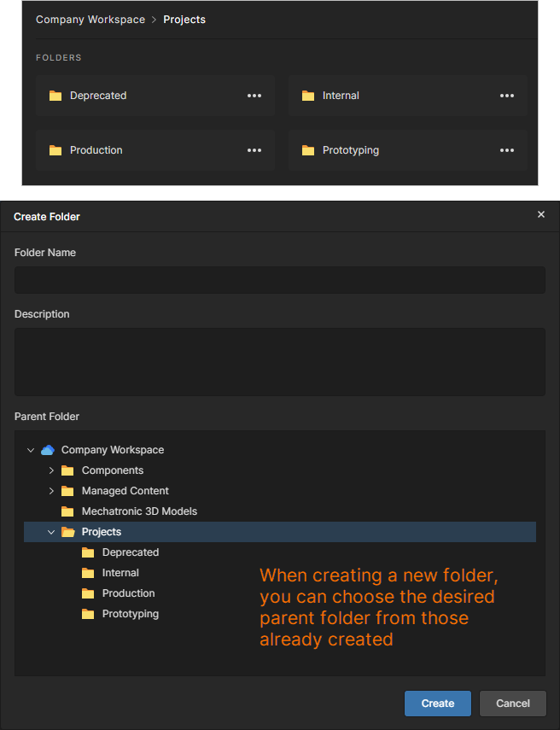The height and width of the screenshot is (730, 560).
Task: Select the Company Workspace cloud icon
Action: (x=48, y=450)
